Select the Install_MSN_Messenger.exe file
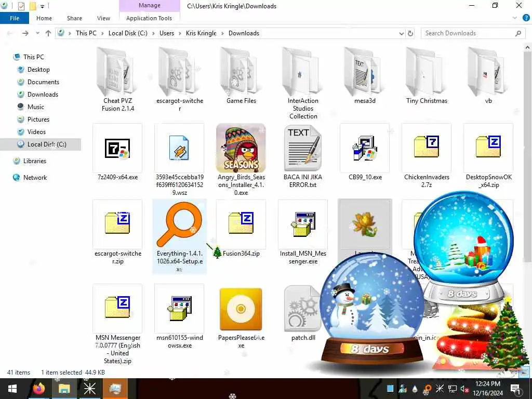Viewport: 532px width, 399px height. click(x=303, y=232)
